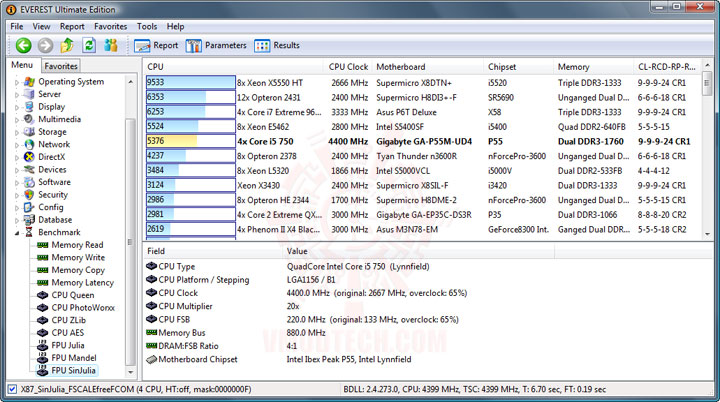Image resolution: width=720 pixels, height=402 pixels.
Task: Select Memory Copy benchmark
Action: point(78,270)
